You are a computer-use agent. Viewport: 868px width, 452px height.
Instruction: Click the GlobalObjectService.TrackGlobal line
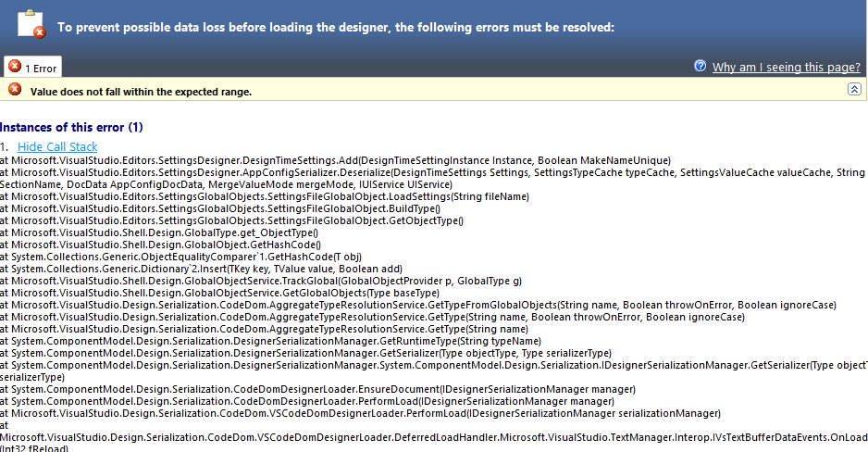pos(261,281)
